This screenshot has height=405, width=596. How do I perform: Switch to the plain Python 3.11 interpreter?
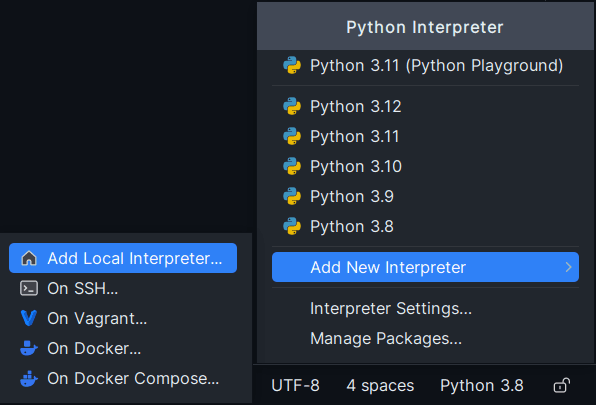point(425,136)
